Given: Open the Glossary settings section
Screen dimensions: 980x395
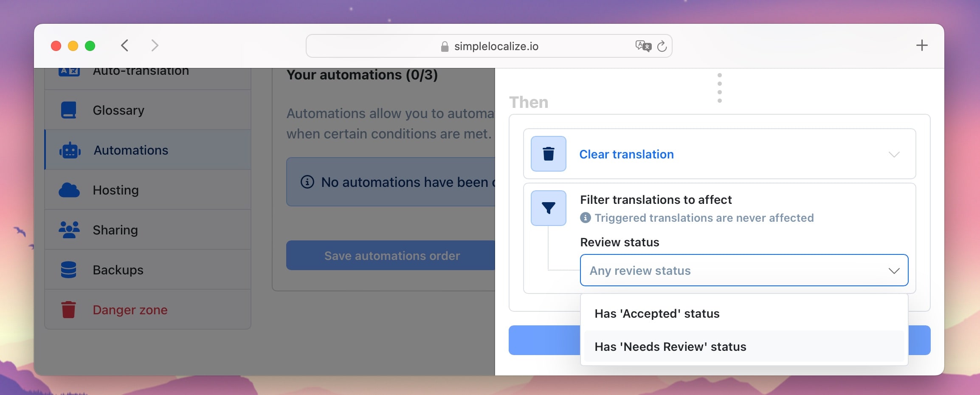Looking at the screenshot, I should click(148, 110).
